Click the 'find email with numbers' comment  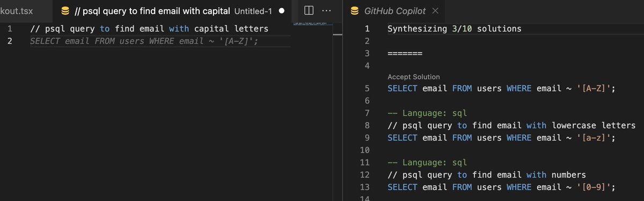pyautogui.click(x=486, y=175)
